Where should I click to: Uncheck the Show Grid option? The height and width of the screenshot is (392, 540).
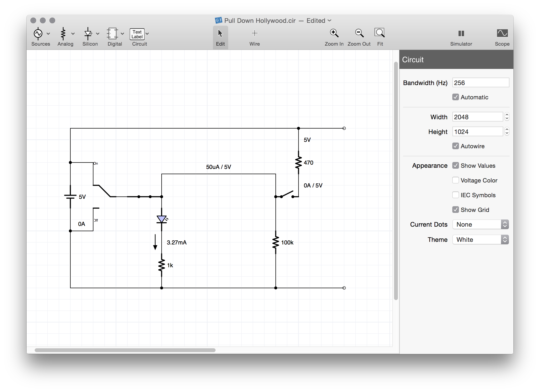(x=455, y=210)
